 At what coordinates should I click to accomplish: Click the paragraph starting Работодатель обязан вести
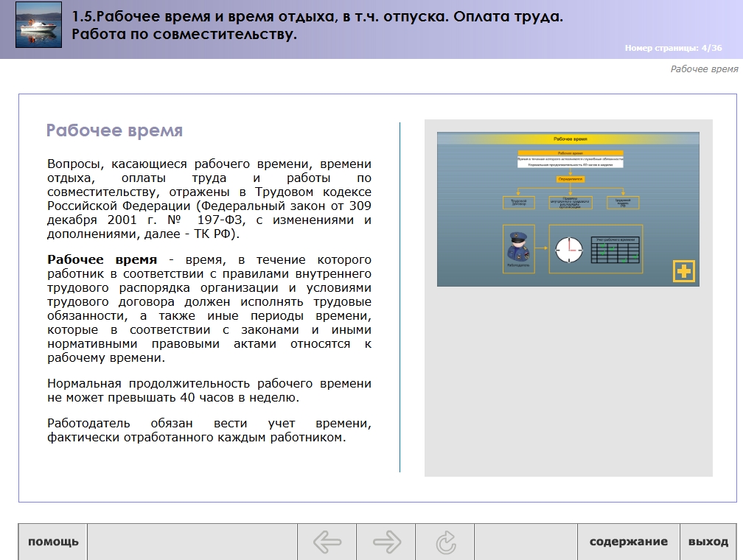(209, 430)
